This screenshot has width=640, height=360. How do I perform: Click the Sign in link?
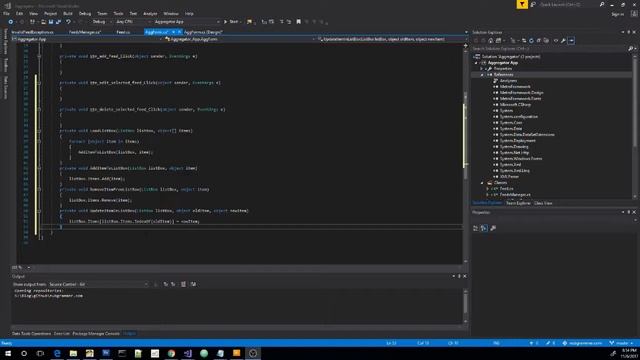[618, 14]
